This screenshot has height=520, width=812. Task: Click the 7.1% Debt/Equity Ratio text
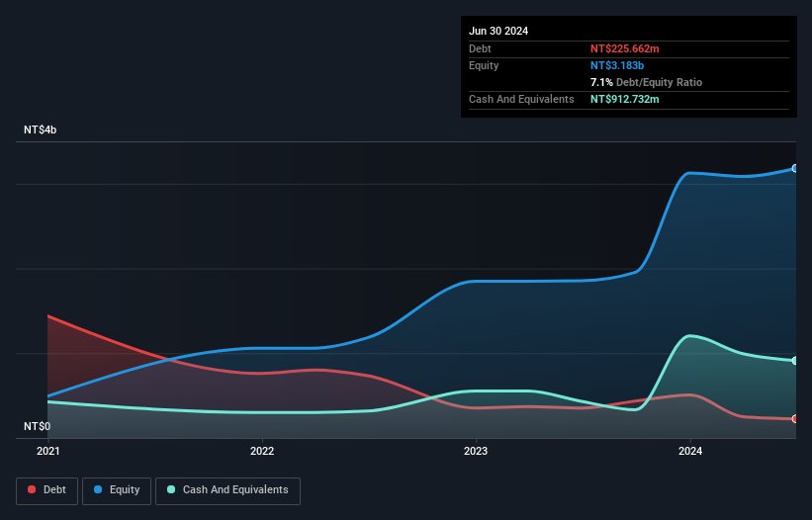click(646, 82)
